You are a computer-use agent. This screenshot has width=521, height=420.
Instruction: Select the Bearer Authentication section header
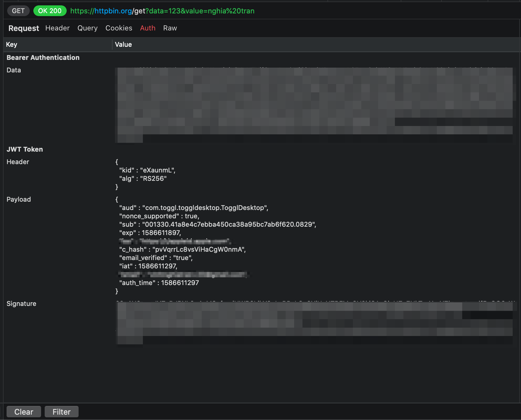[x=43, y=57]
